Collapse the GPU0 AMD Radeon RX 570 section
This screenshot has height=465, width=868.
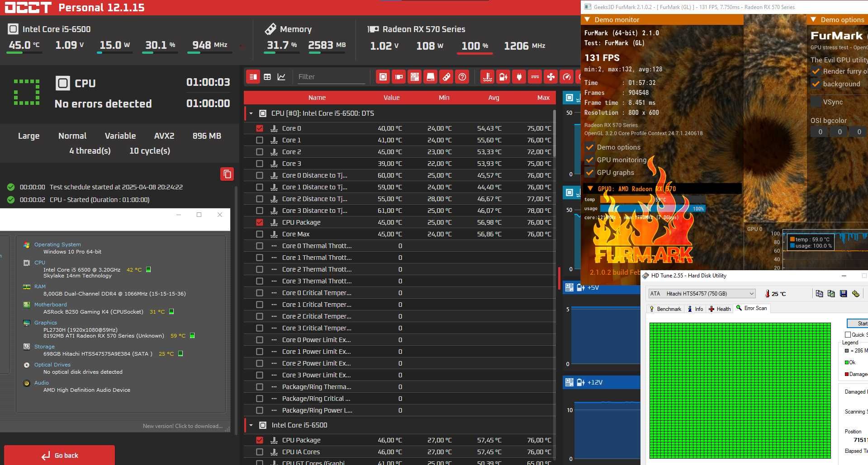coord(590,189)
